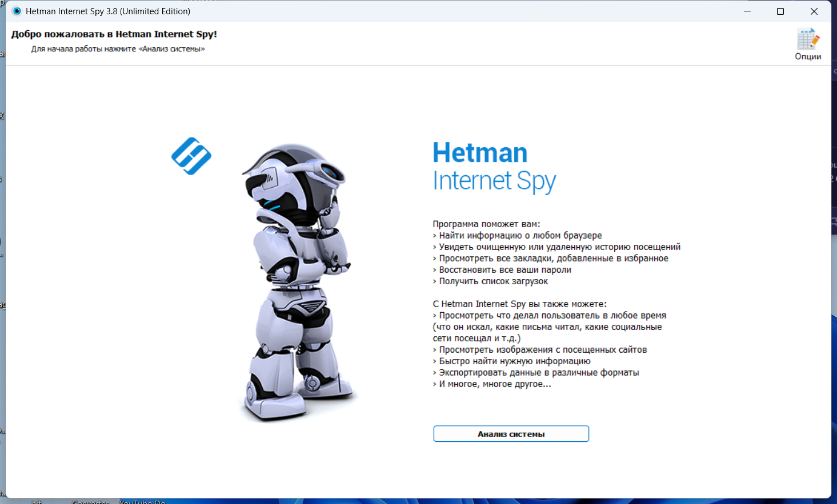837x504 pixels.
Task: Click the hint "Для начала работы нажмите «Анализ системы»"
Action: 118,49
